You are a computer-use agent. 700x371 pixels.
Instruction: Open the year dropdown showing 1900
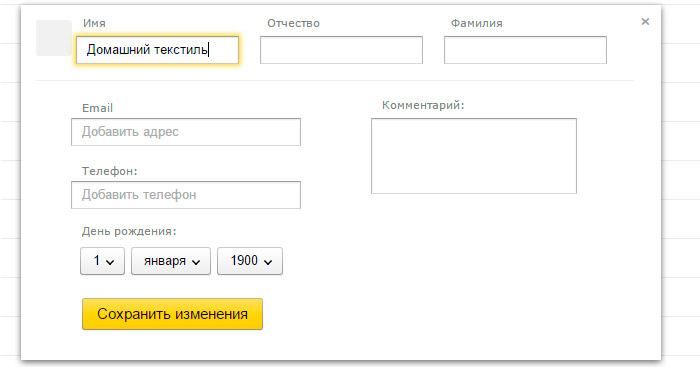[x=250, y=261]
